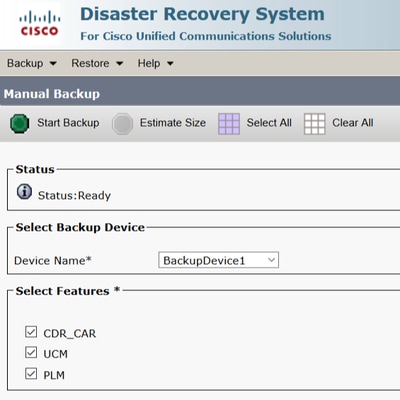Uncheck the PLM feature checkbox

tap(31, 373)
